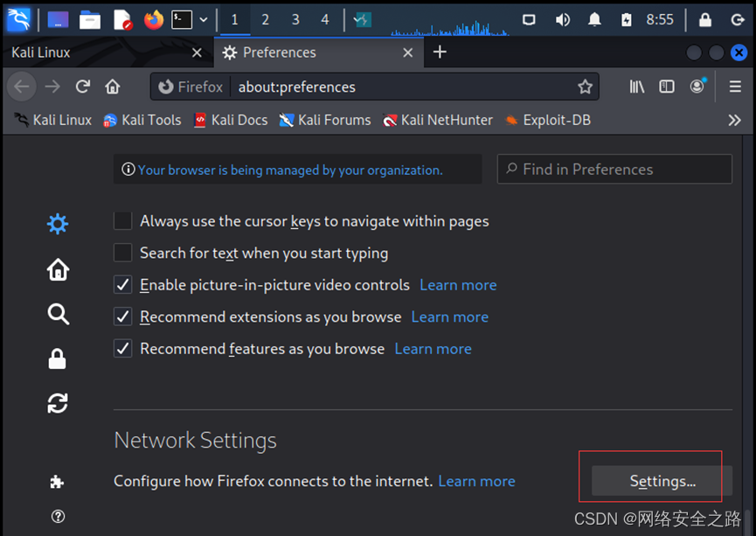Go forward with the forward arrow
This screenshot has height=536, width=756.
(52, 87)
